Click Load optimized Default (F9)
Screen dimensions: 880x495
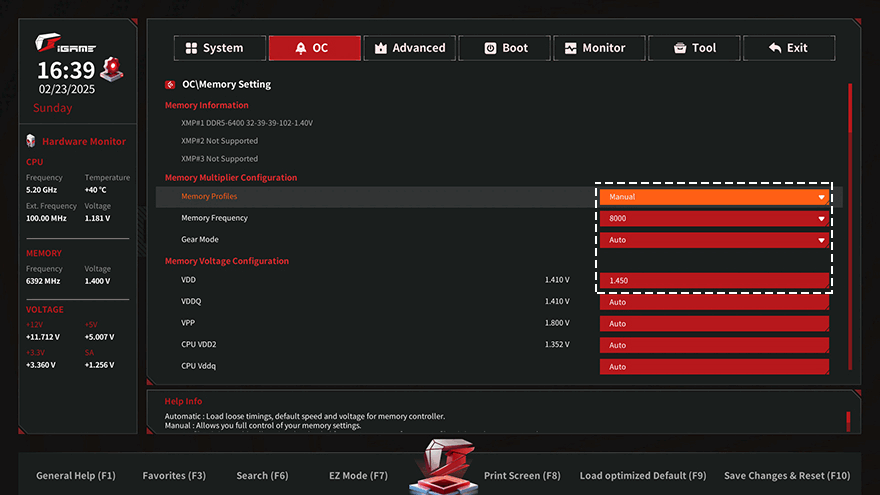point(643,475)
